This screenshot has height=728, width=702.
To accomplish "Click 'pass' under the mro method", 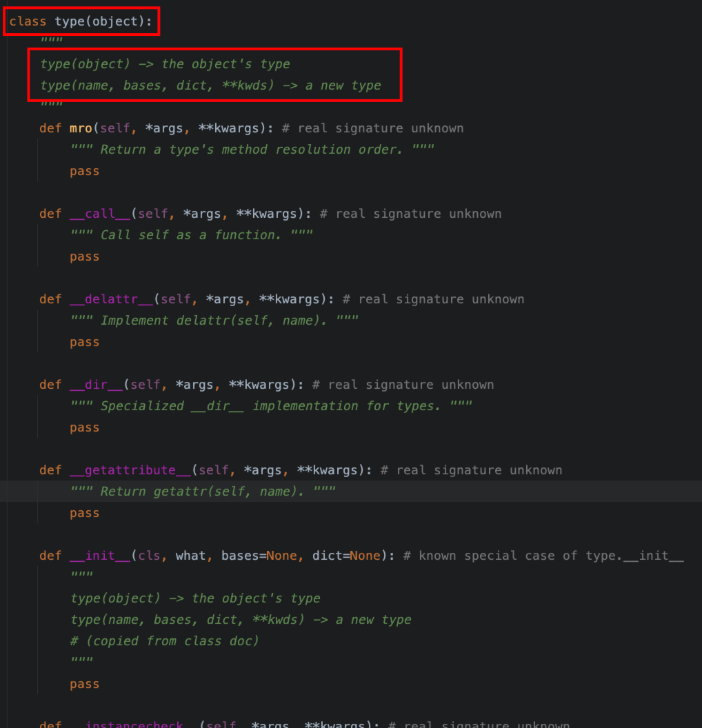I will point(85,172).
